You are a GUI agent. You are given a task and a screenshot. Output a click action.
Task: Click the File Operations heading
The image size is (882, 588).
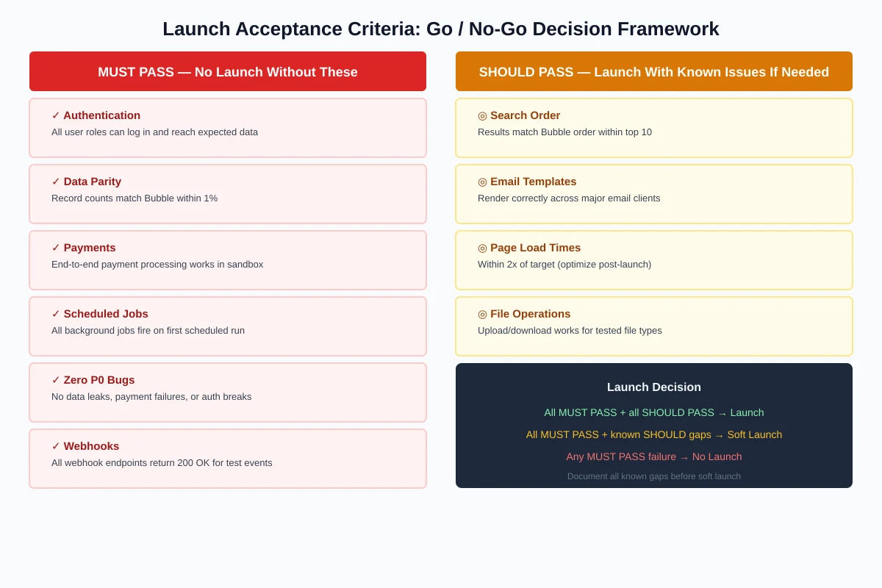pyautogui.click(x=531, y=314)
